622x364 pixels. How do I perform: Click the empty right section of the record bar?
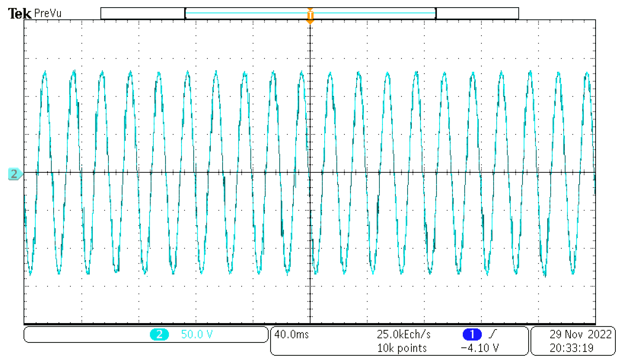(x=477, y=13)
